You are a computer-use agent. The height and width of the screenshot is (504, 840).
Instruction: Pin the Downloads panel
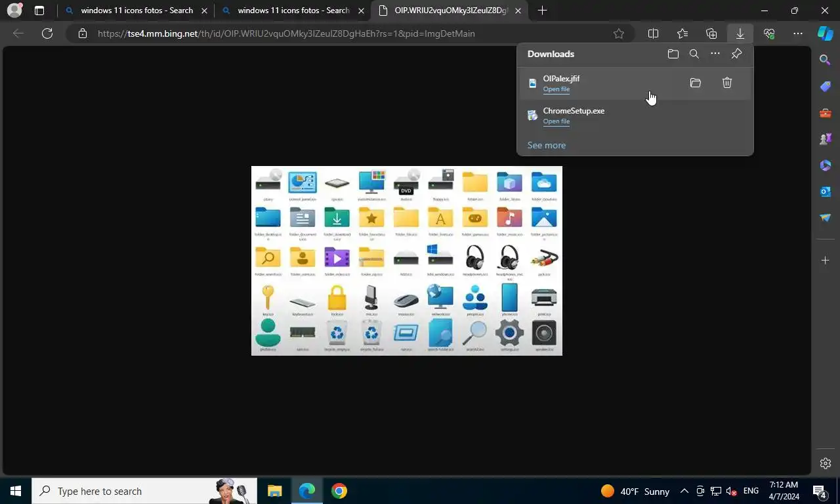click(736, 54)
